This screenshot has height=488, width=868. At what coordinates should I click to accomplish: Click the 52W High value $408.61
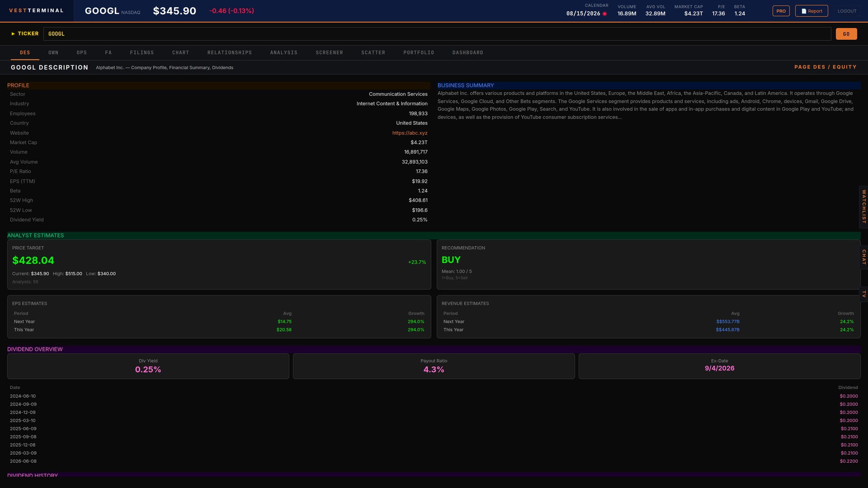pos(418,200)
